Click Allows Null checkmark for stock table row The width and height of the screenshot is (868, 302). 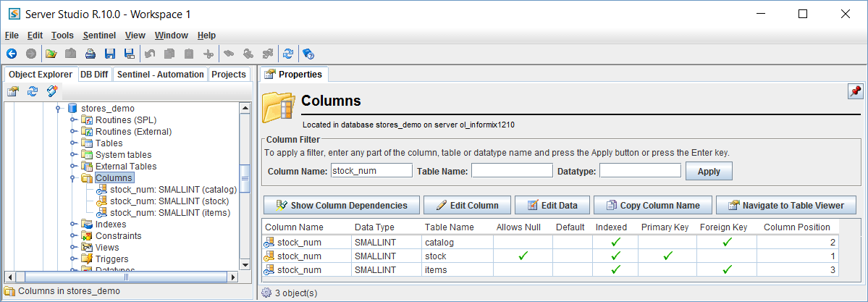523,256
